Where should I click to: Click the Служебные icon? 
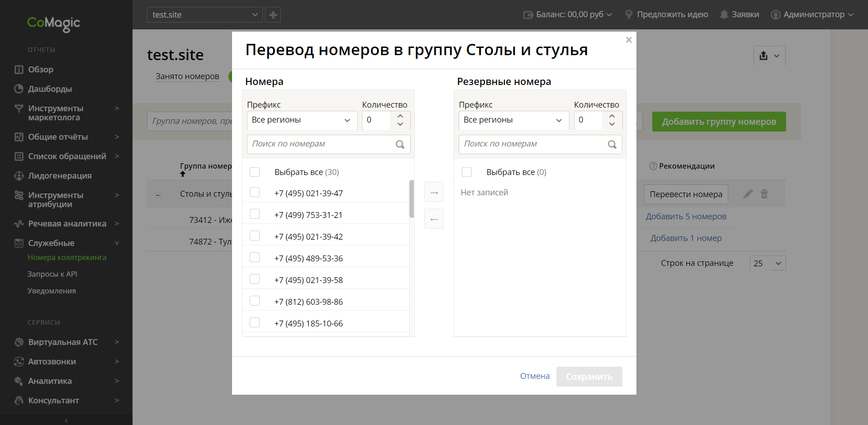pyautogui.click(x=19, y=243)
